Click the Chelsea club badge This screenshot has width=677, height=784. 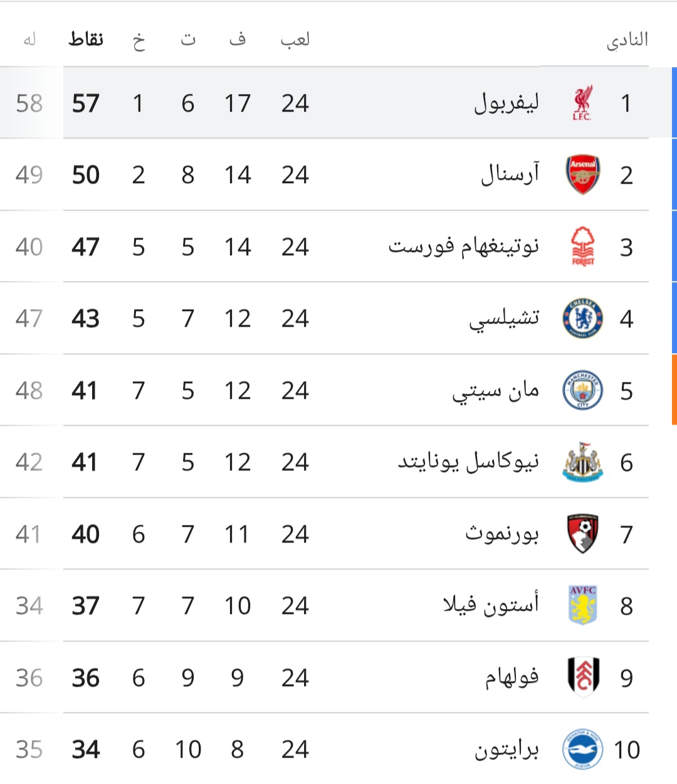coord(583,319)
